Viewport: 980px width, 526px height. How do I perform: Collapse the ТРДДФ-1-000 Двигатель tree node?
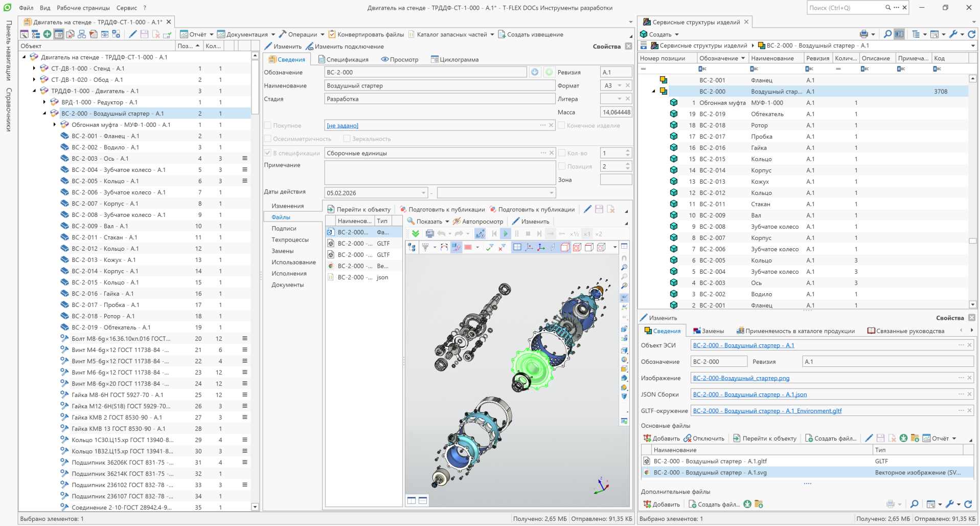[34, 91]
